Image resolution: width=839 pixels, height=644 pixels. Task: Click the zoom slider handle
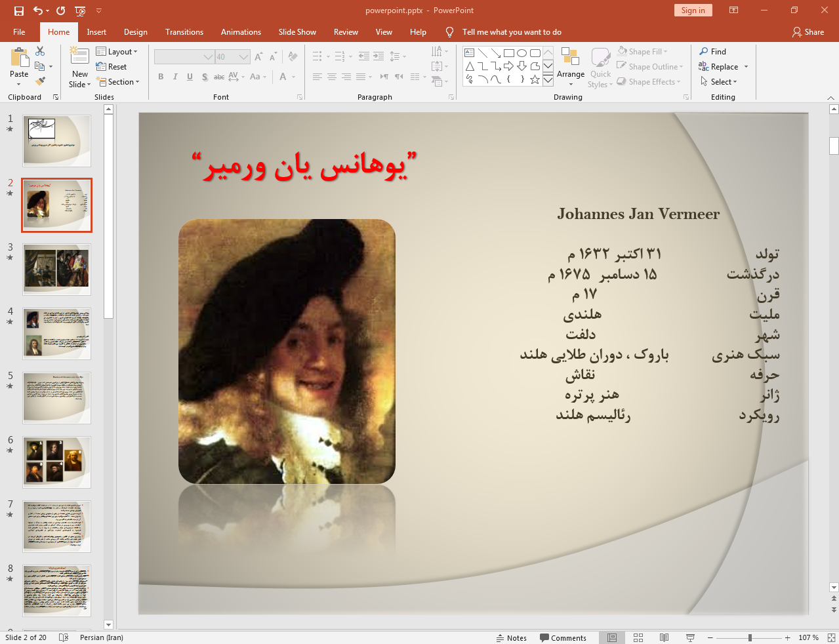tap(750, 637)
